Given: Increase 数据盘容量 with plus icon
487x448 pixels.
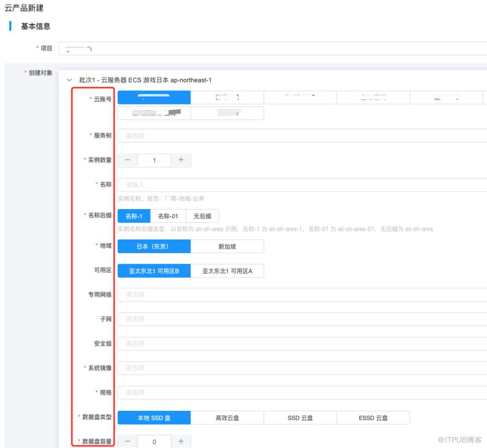Looking at the screenshot, I should [181, 441].
